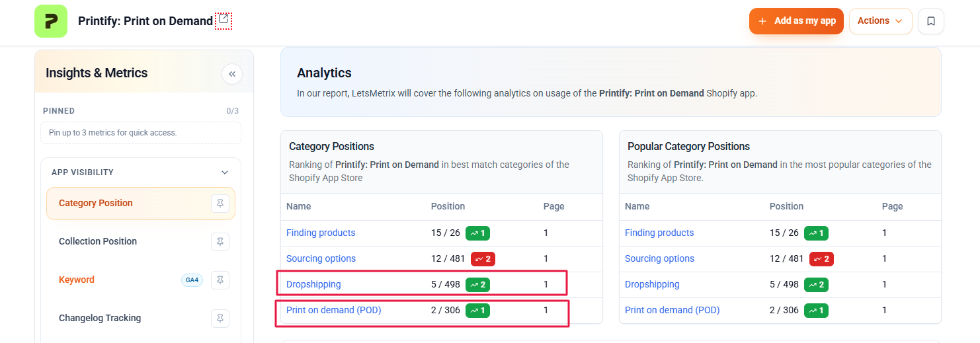980x343 pixels.
Task: Click the bookmark icon button
Action: (930, 21)
